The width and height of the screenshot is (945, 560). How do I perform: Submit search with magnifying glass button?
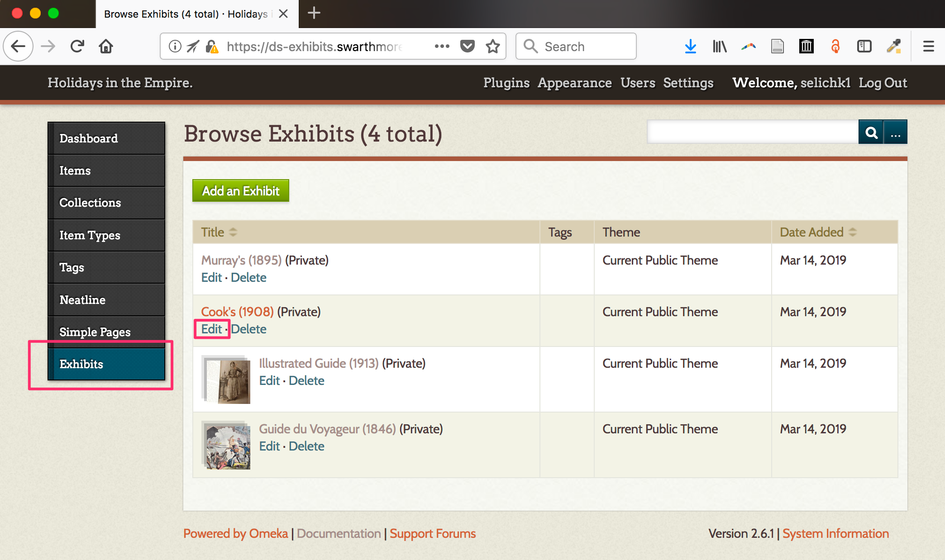871,133
